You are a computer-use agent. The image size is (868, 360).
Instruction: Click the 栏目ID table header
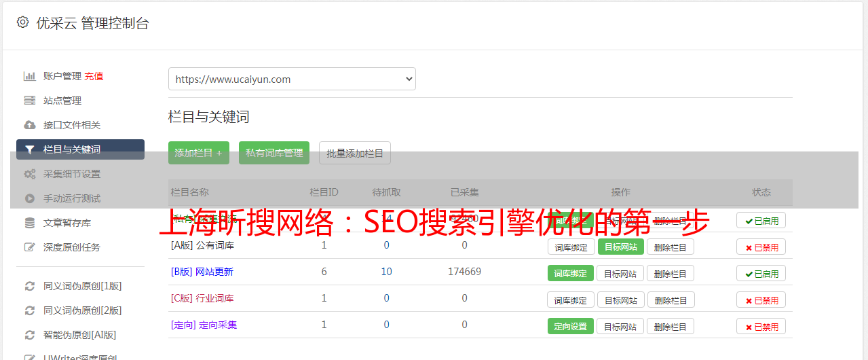pos(324,192)
